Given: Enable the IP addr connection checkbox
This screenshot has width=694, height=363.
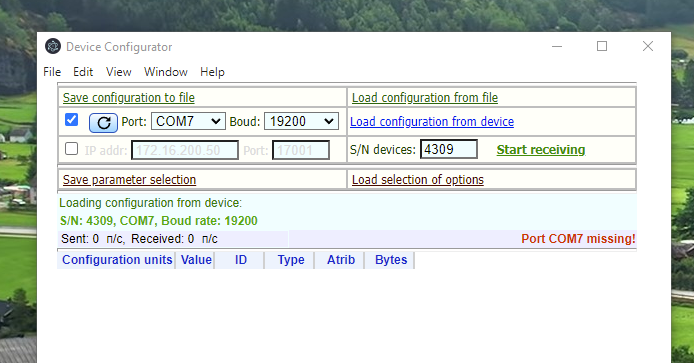Looking at the screenshot, I should [x=71, y=149].
